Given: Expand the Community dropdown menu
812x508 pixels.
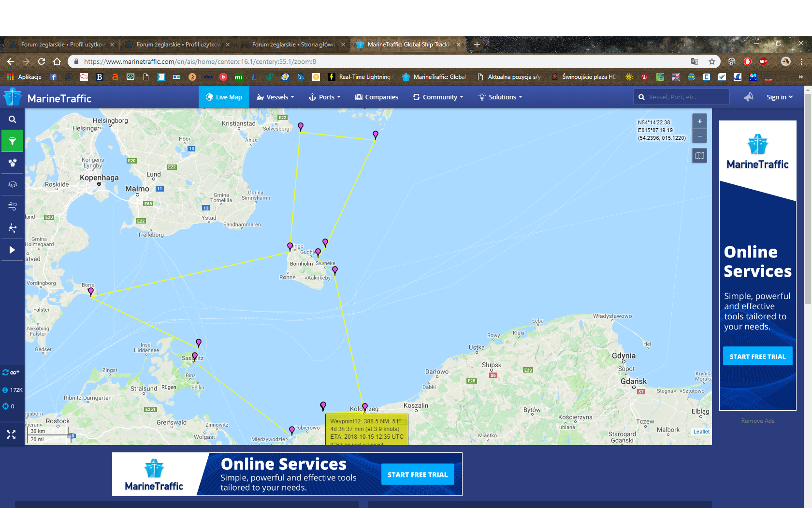Looking at the screenshot, I should pos(438,97).
